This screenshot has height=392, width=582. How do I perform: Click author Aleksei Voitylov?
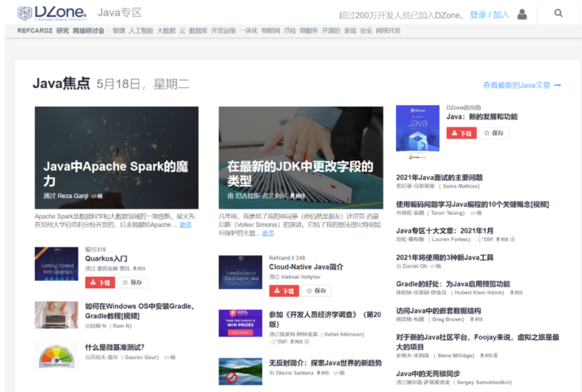[301, 277]
